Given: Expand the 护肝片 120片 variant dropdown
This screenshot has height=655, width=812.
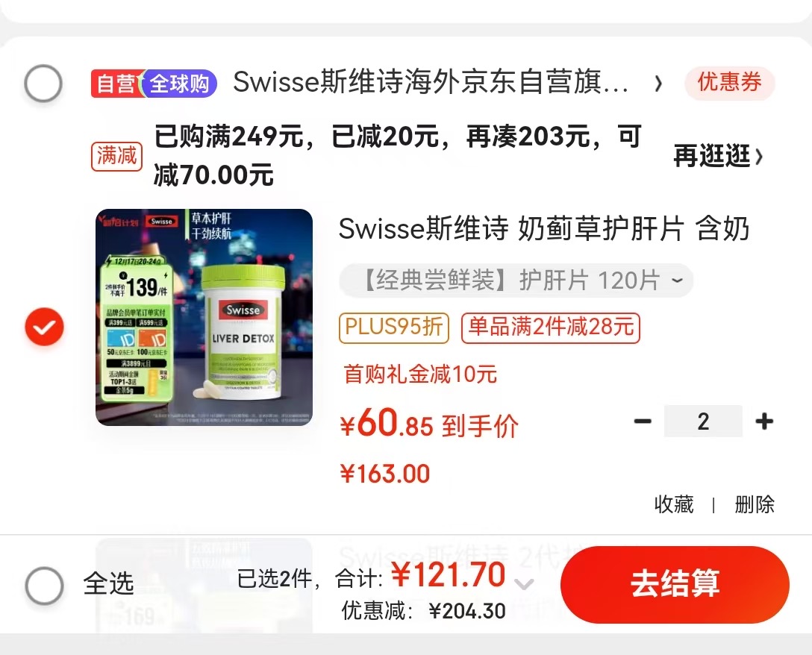Looking at the screenshot, I should point(516,281).
